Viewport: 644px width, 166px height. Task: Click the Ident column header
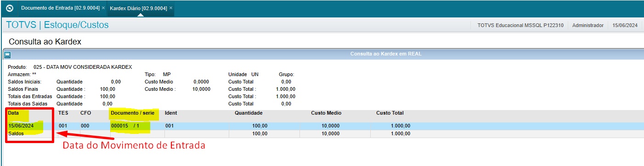coord(171,113)
